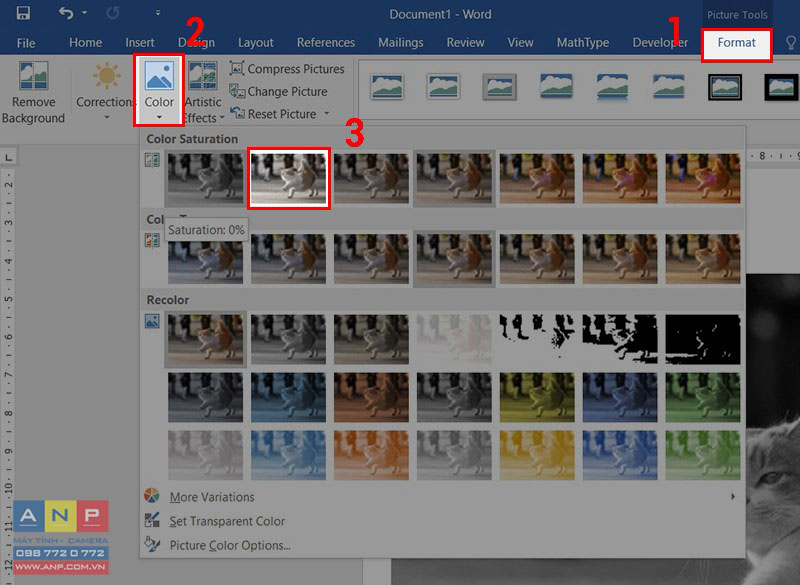
Task: Open Picture Color Options
Action: [x=230, y=545]
